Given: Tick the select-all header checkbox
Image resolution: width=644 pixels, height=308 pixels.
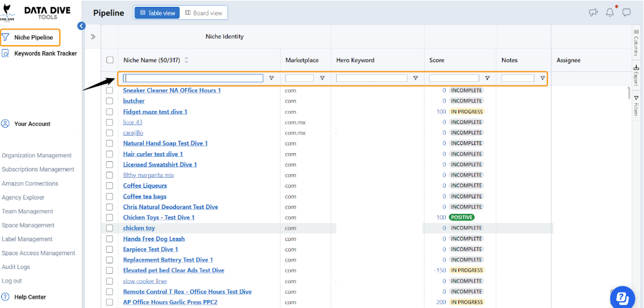Looking at the screenshot, I should click(x=110, y=60).
